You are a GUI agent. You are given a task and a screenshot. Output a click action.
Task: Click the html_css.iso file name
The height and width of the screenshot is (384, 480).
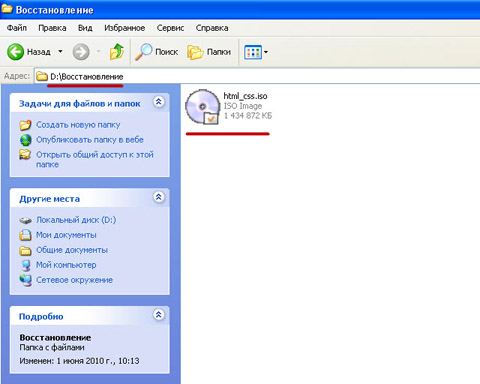pos(245,96)
